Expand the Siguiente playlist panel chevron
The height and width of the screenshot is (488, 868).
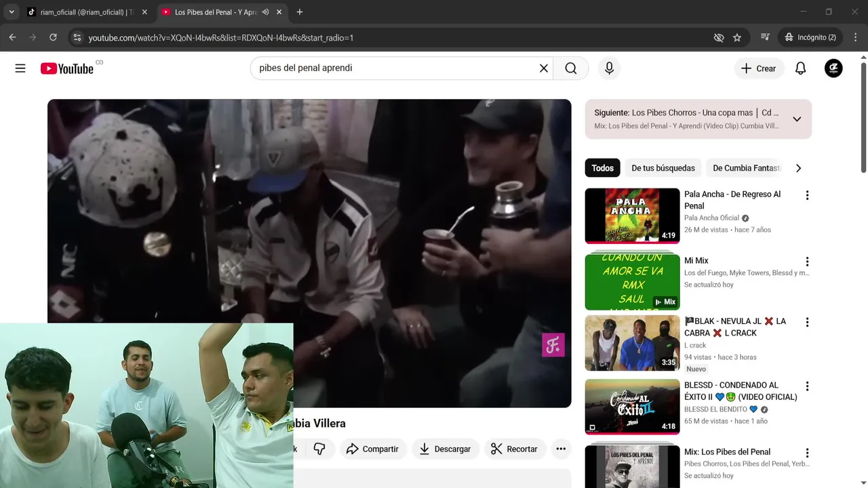(797, 119)
